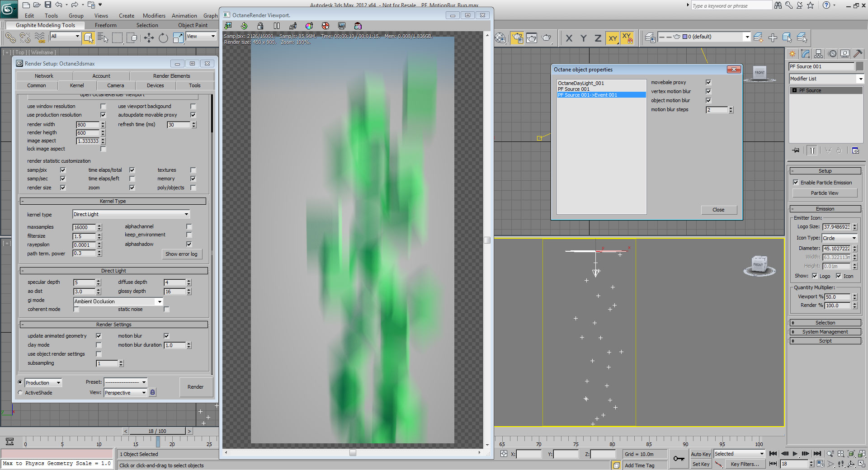The image size is (868, 470).
Task: Click the Undo arrow icon in the title bar
Action: click(x=59, y=5)
